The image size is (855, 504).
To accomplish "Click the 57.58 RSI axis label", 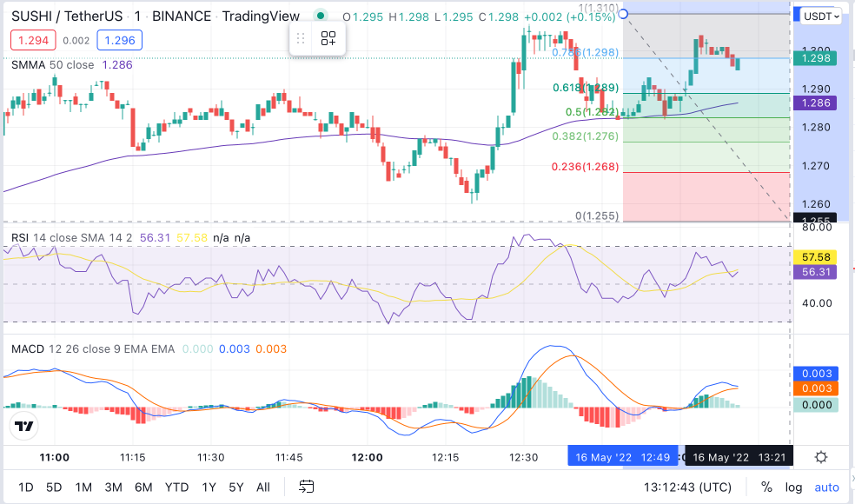I will point(815,257).
